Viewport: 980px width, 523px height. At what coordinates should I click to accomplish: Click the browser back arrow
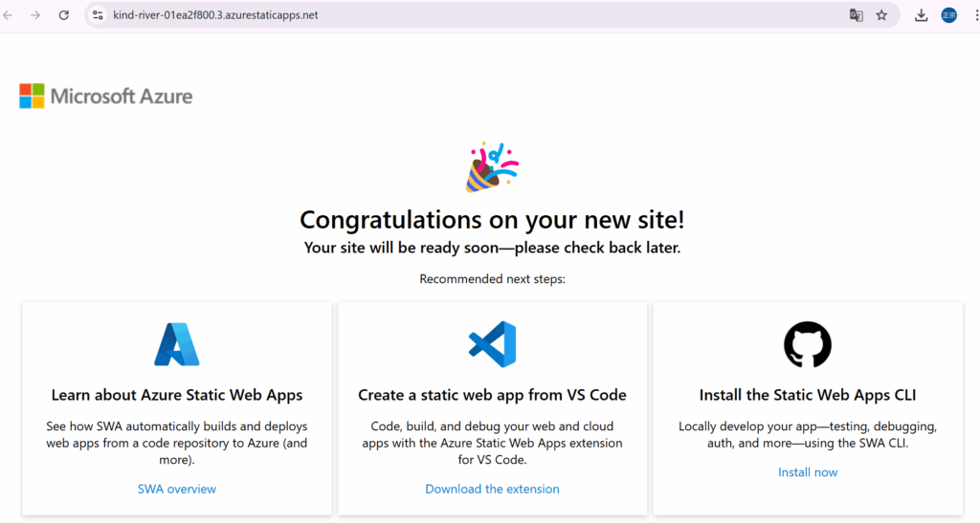(9, 15)
